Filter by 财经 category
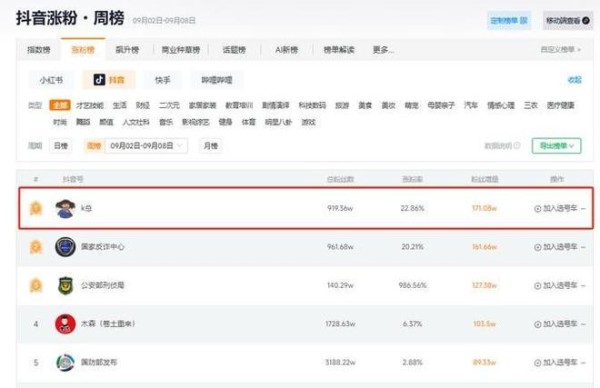The image size is (600, 388). click(x=143, y=105)
